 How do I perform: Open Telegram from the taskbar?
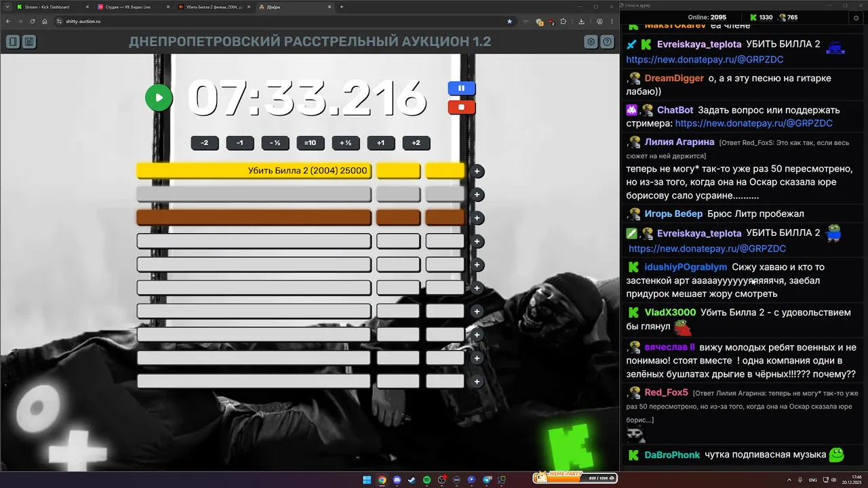pos(486,480)
